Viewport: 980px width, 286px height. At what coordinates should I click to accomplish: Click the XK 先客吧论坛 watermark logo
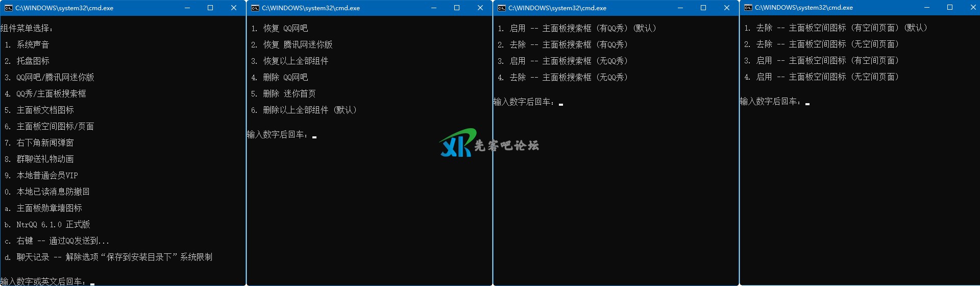488,144
